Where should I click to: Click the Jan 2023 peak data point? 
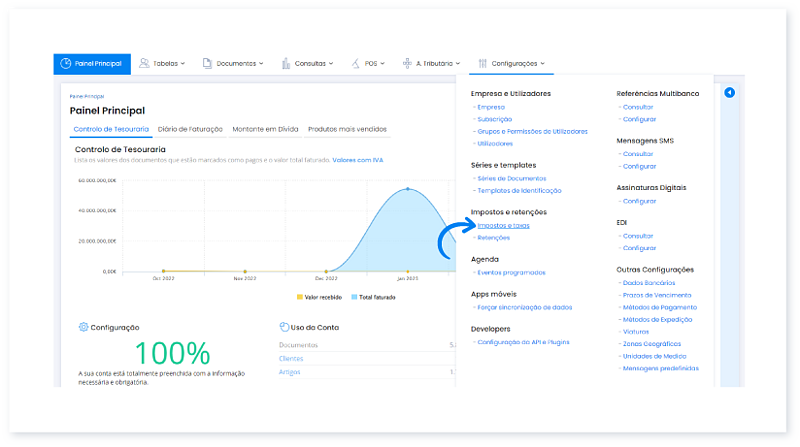pyautogui.click(x=407, y=189)
